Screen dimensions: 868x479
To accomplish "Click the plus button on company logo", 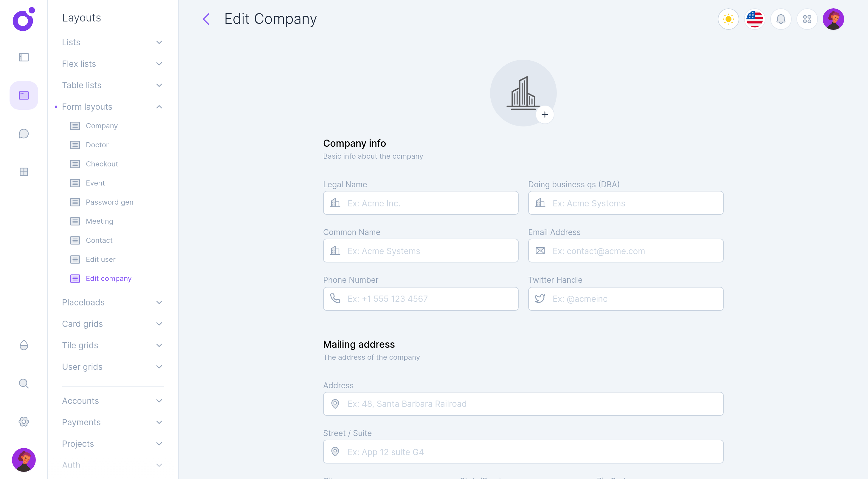I will (x=545, y=115).
